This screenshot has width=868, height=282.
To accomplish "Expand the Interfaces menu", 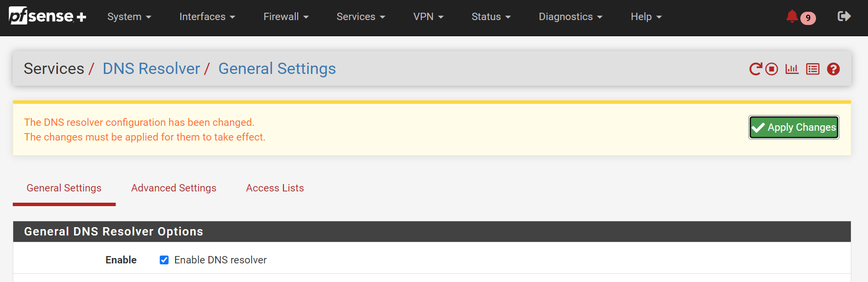I will [x=207, y=17].
